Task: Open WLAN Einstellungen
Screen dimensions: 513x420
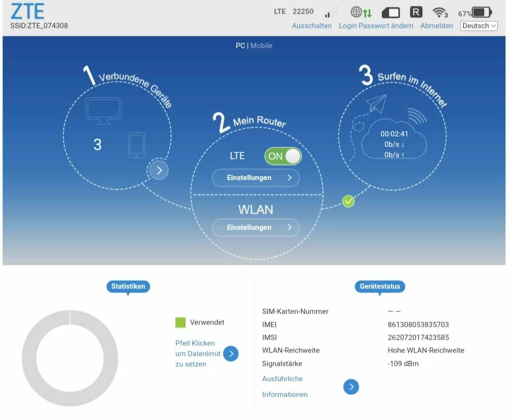Action: point(256,227)
